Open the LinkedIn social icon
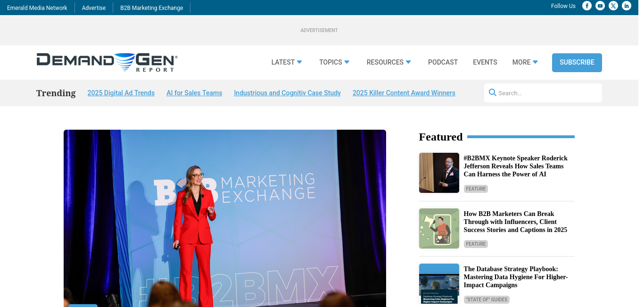 tap(627, 6)
